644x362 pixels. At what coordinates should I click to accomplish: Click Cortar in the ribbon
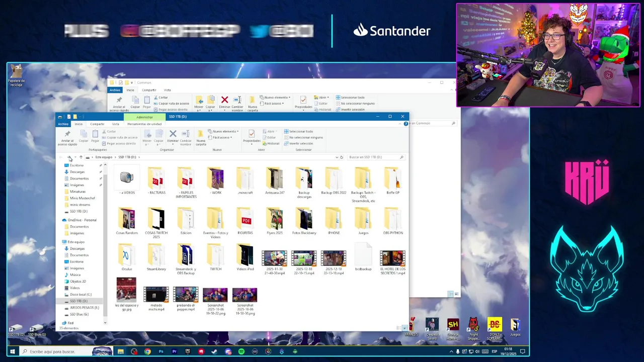pyautogui.click(x=109, y=132)
